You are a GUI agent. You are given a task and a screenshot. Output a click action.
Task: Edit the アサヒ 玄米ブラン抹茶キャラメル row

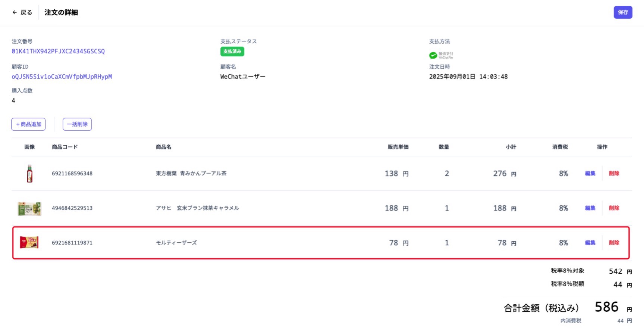pyautogui.click(x=590, y=208)
